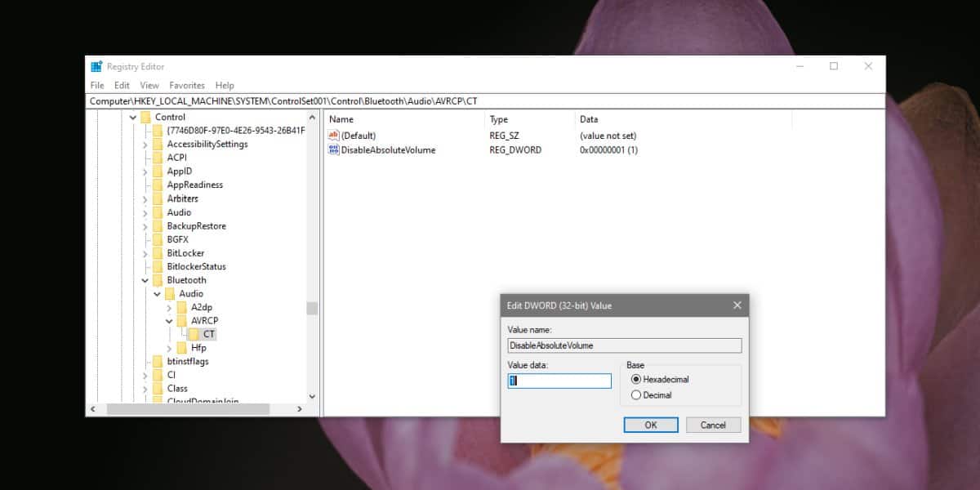Click the AVRCP folder icon
The height and width of the screenshot is (490, 980).
tap(181, 321)
